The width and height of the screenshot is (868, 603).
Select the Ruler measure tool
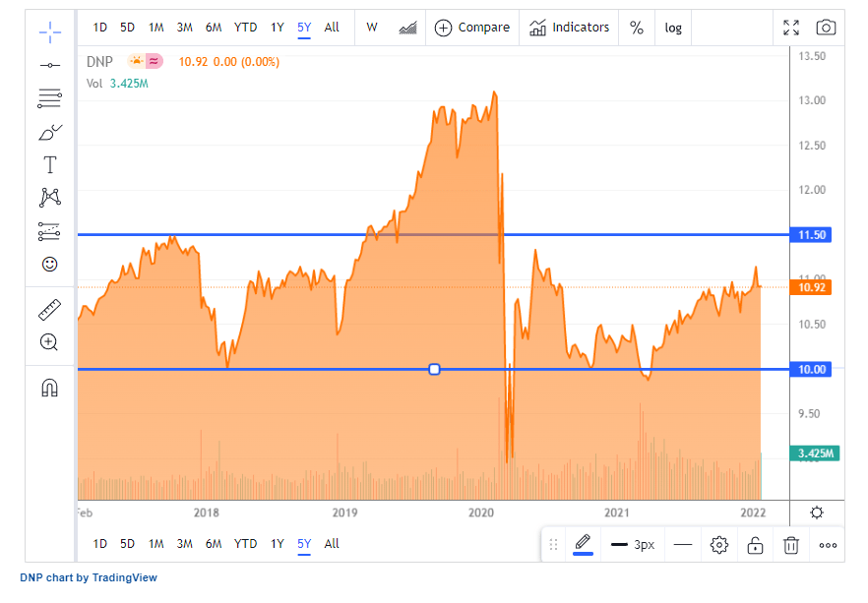[x=49, y=311]
